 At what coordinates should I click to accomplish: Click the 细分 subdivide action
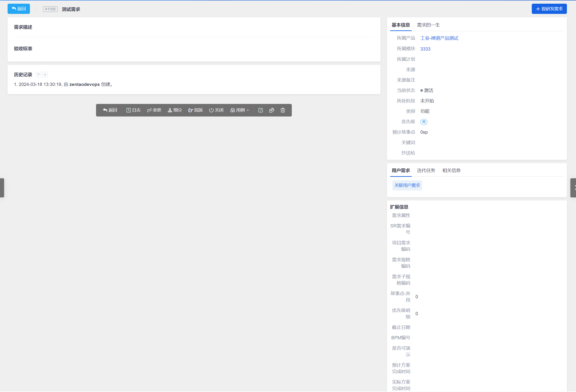[x=175, y=110]
